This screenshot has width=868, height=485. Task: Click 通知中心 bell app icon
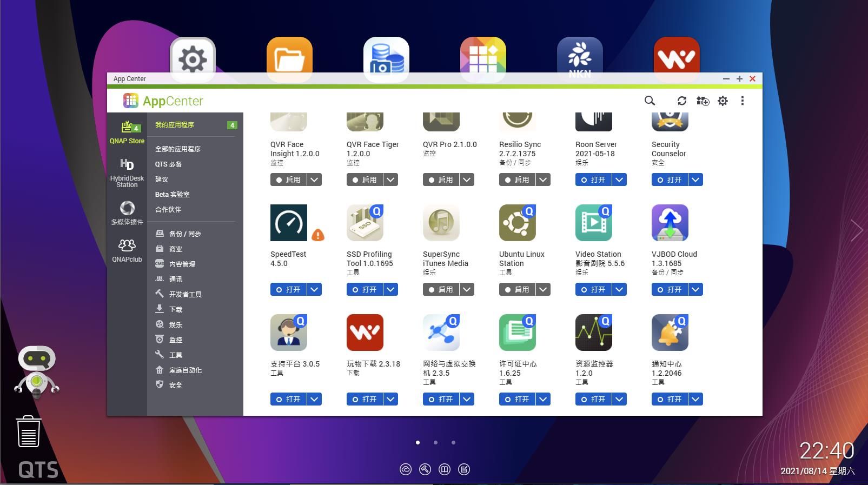click(x=670, y=333)
